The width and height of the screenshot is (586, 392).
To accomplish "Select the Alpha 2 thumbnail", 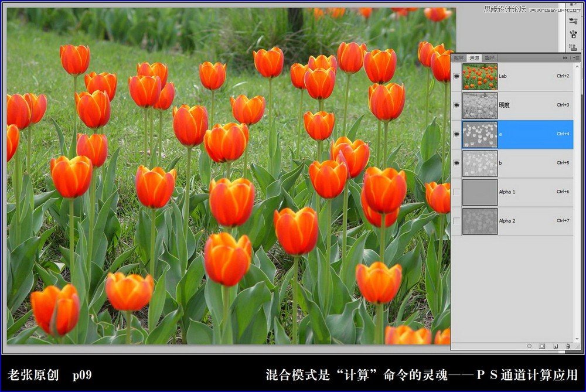I will point(480,221).
